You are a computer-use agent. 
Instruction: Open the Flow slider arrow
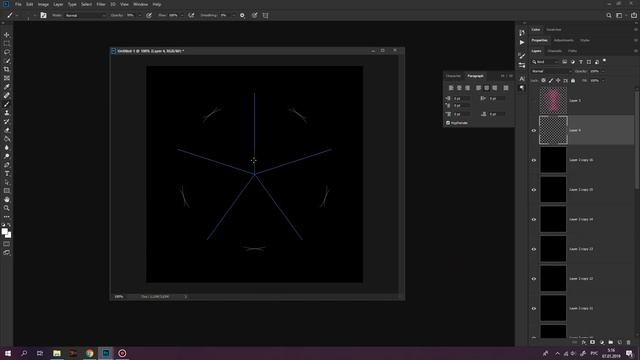pos(182,15)
